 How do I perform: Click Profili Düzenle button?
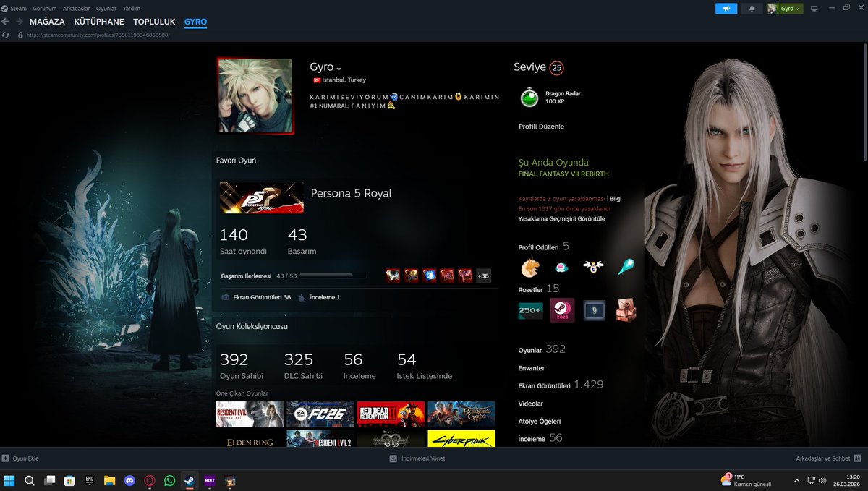pyautogui.click(x=541, y=127)
